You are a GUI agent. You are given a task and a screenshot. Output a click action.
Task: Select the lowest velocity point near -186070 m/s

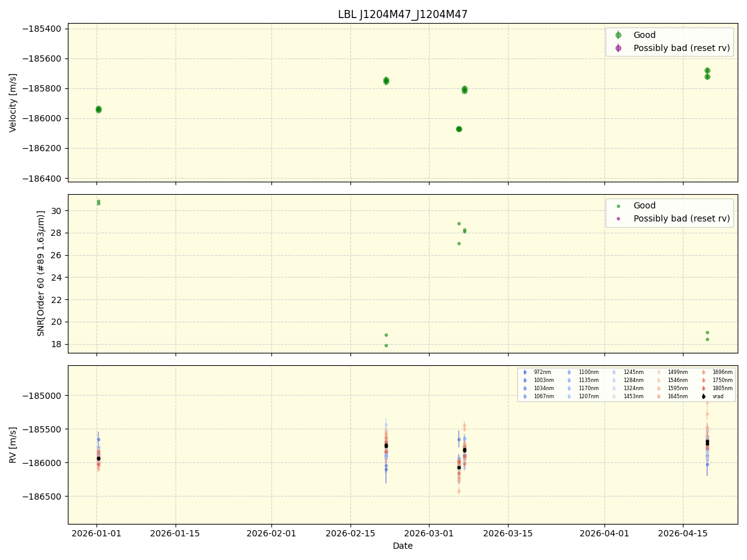[459, 129]
